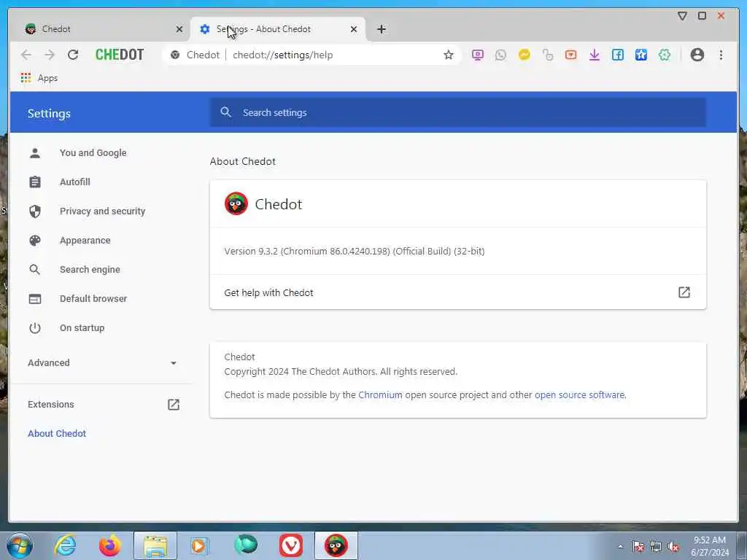Click the Chedot bird logo in About card
Viewport: 747px width, 560px height.
[x=236, y=204]
